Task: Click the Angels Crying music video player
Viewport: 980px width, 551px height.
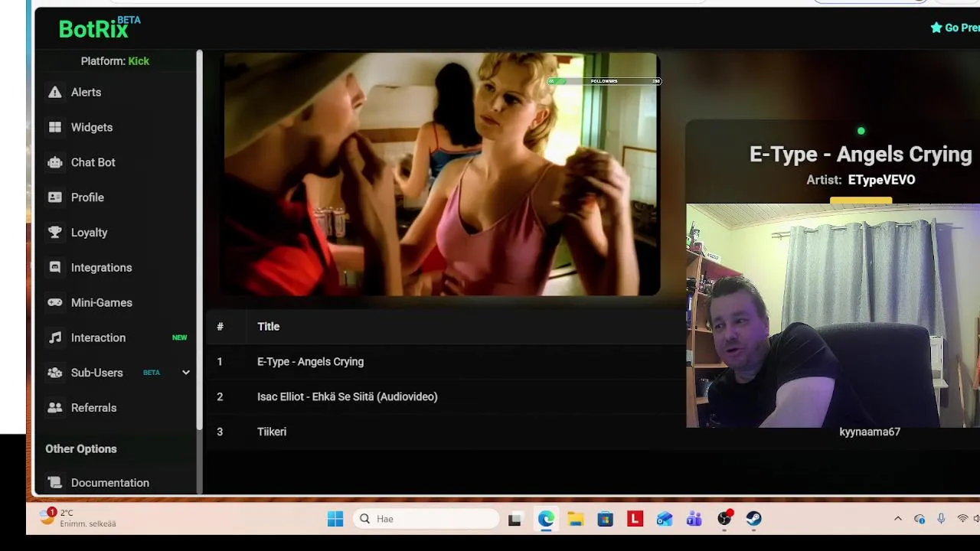Action: [x=442, y=174]
